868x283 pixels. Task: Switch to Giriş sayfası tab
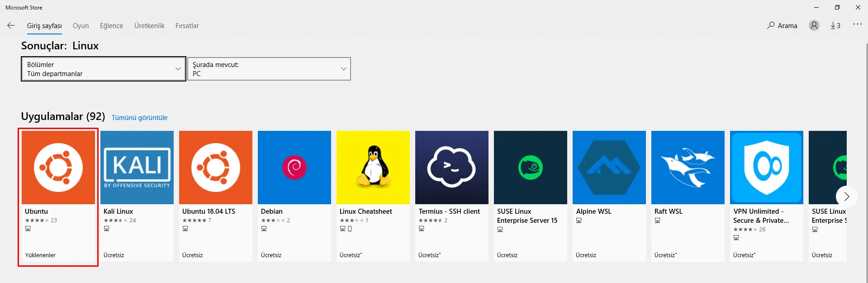click(44, 26)
